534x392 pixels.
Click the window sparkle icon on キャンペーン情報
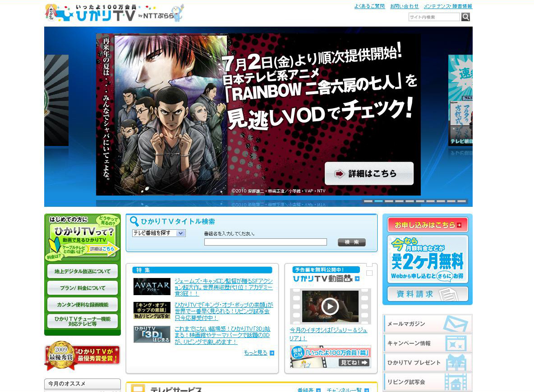[x=456, y=344]
